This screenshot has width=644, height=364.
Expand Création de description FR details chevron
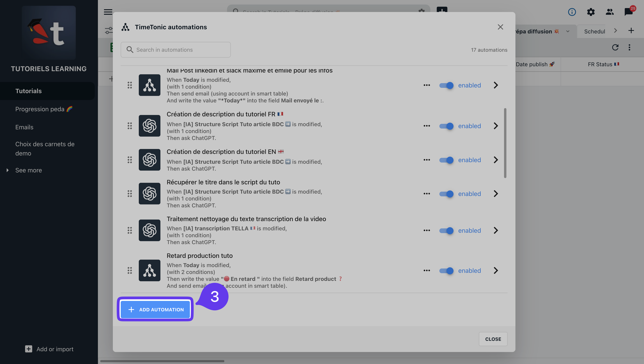tap(496, 126)
